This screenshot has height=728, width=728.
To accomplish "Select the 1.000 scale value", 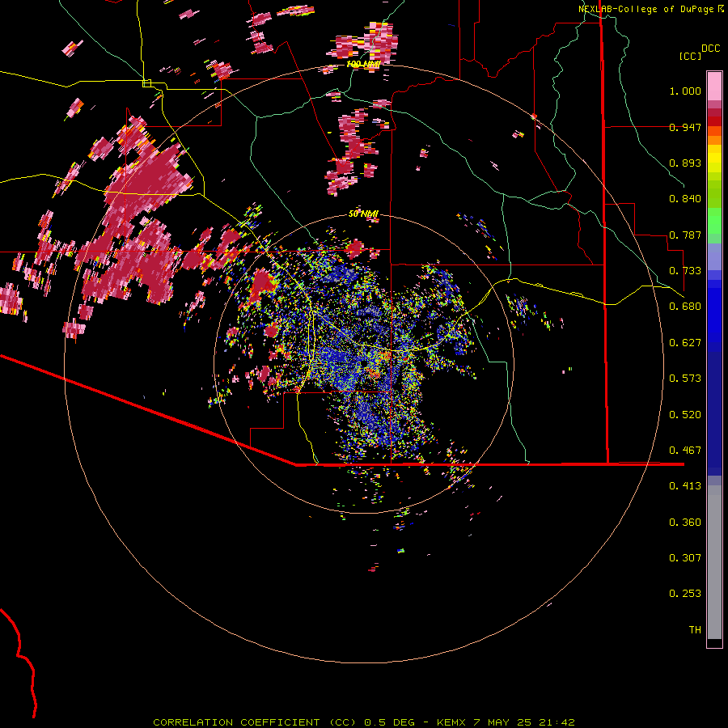I will (685, 91).
